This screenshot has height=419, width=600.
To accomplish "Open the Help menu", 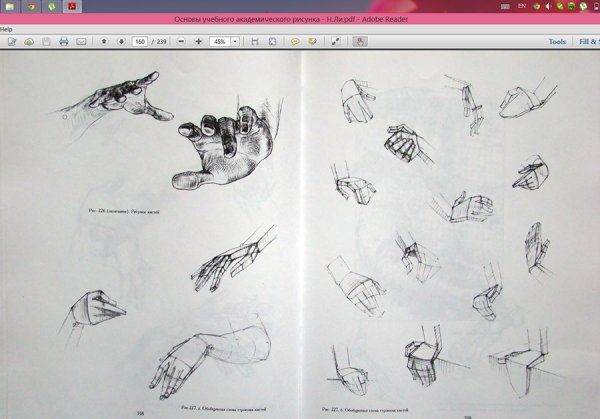I will [6, 29].
